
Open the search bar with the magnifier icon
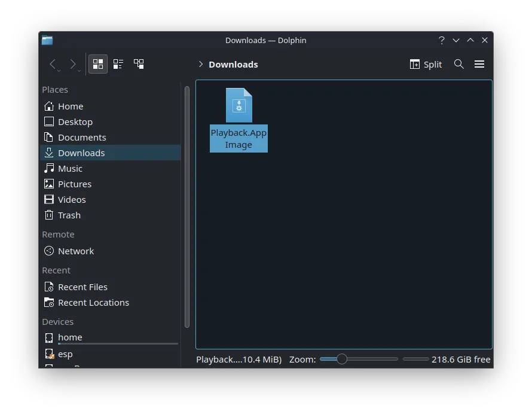click(x=458, y=64)
